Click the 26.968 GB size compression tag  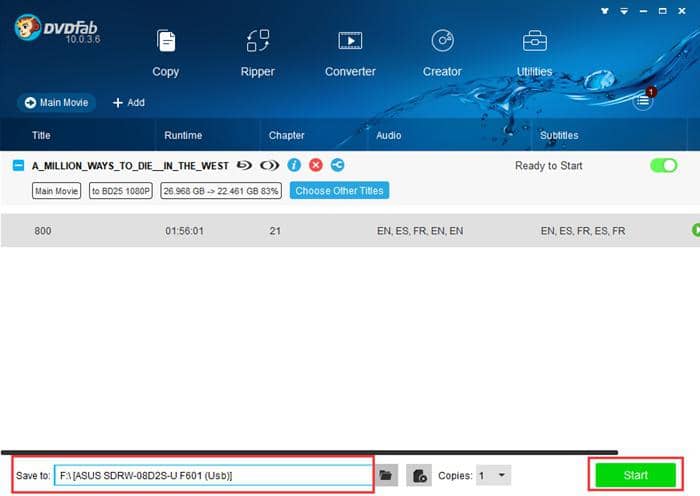coord(221,191)
